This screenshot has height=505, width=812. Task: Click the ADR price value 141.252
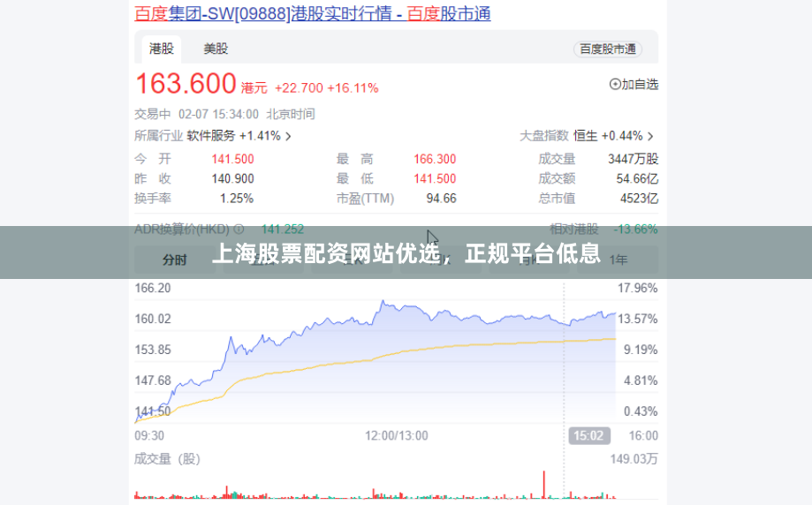tap(282, 229)
